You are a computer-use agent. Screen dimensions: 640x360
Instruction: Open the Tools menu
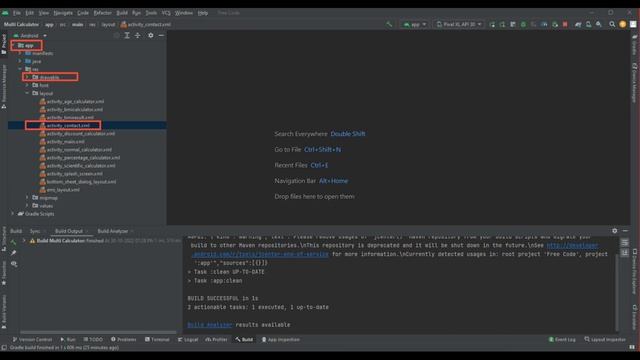tap(151, 13)
